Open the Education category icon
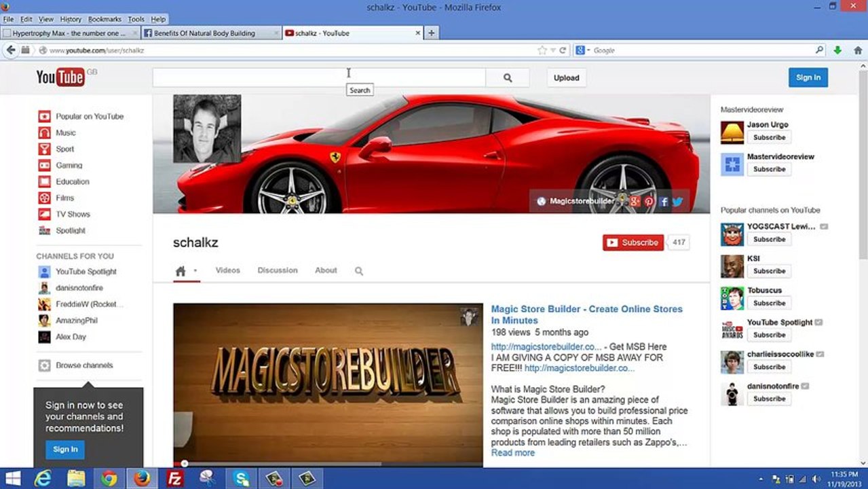This screenshot has width=868, height=489. (44, 181)
